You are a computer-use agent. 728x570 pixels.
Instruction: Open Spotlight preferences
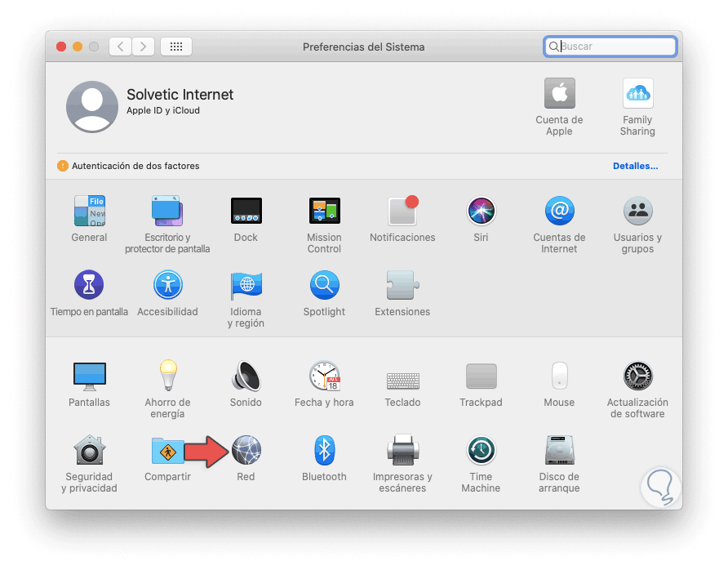[325, 285]
